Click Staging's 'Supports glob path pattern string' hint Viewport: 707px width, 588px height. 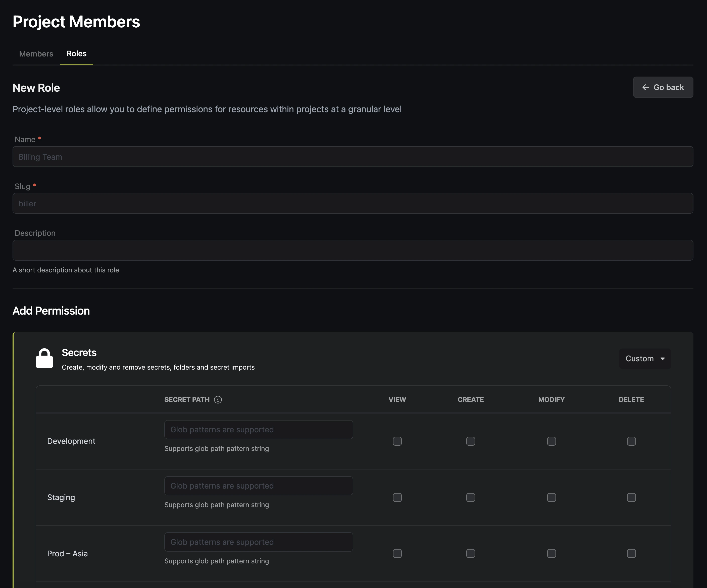coord(217,505)
